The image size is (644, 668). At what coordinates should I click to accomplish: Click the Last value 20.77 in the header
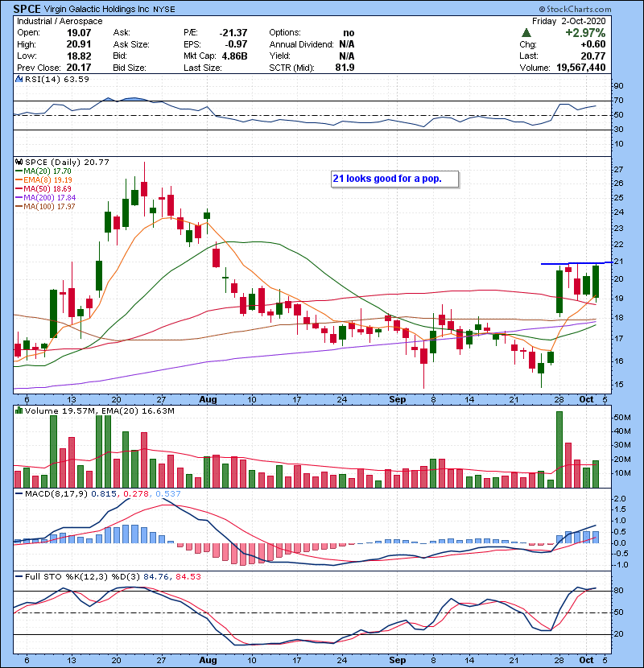593,56
